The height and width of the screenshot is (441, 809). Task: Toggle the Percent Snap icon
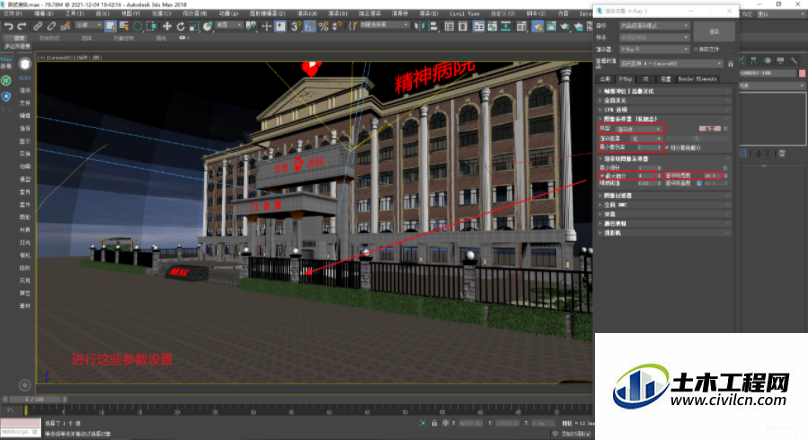click(x=323, y=26)
